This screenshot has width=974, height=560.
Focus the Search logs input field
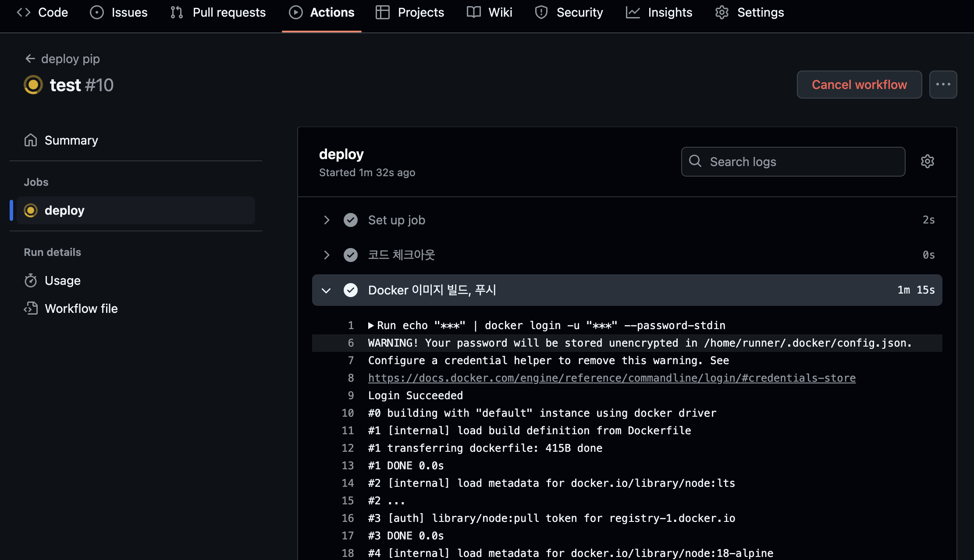coord(802,162)
